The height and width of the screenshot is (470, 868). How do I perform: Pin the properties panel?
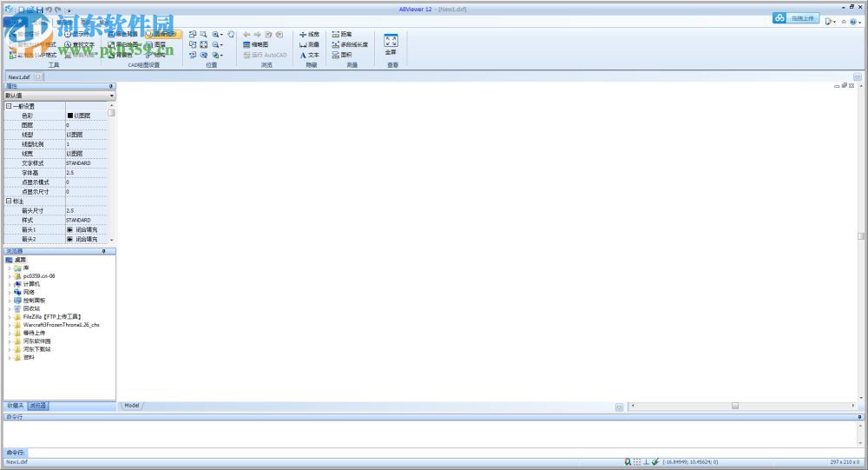coord(111,87)
